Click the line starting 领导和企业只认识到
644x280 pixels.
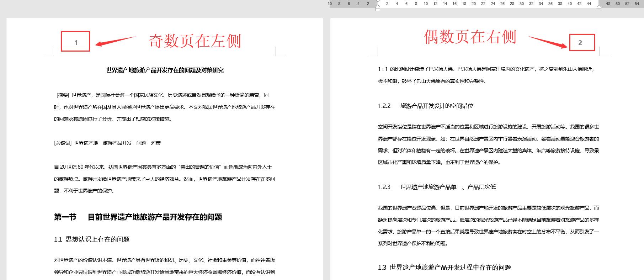point(164,272)
